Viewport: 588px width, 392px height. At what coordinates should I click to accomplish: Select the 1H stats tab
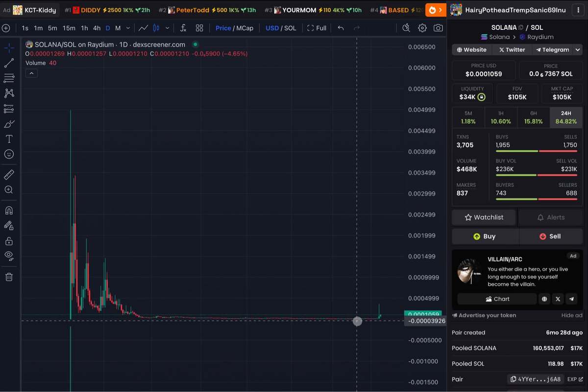pyautogui.click(x=501, y=117)
